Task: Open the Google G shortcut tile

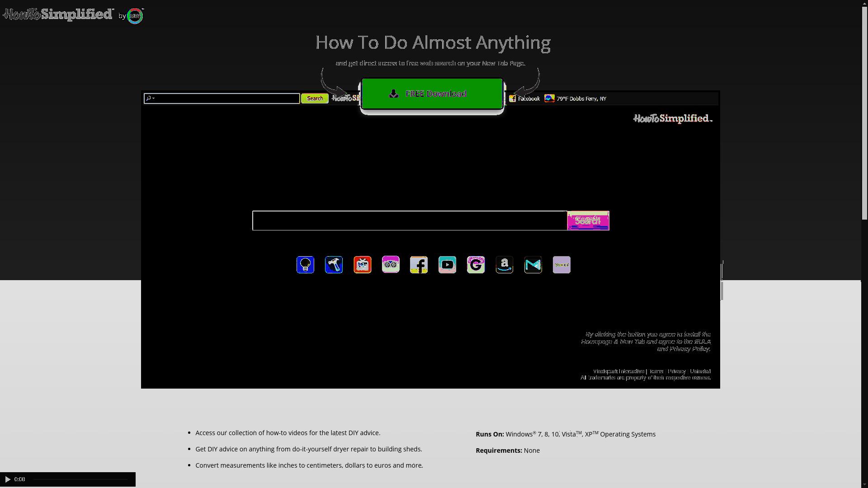Action: 476,265
